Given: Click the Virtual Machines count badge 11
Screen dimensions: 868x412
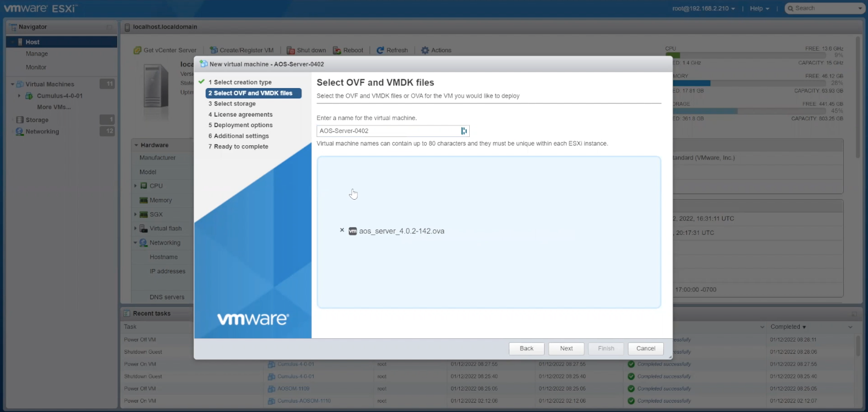Looking at the screenshot, I should click(x=107, y=84).
